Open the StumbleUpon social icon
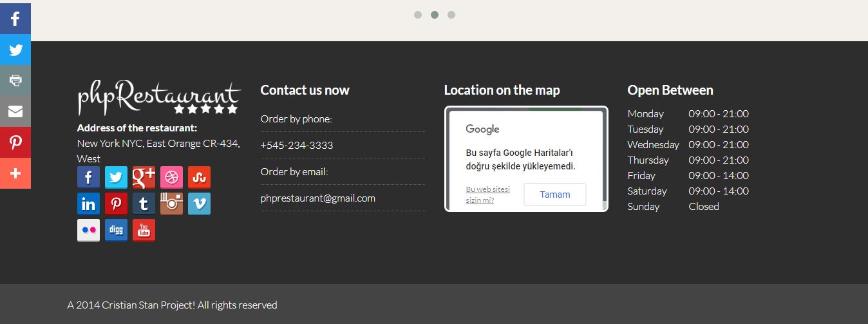Image resolution: width=868 pixels, height=324 pixels. tap(199, 177)
